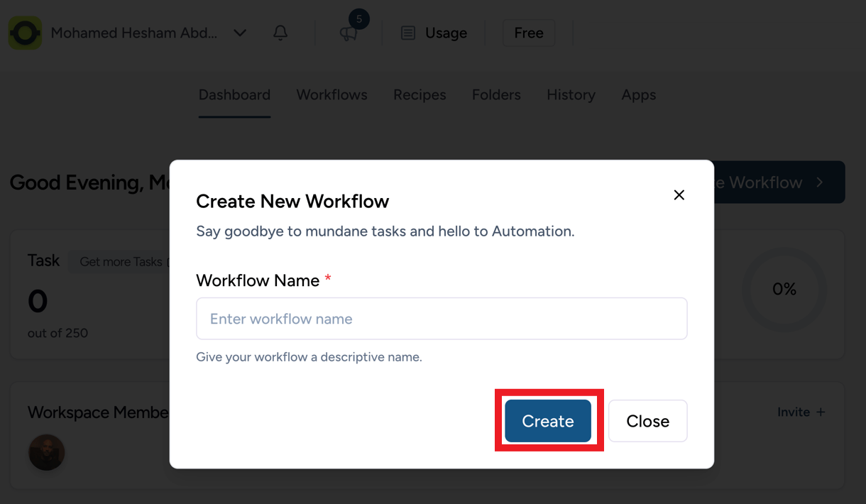This screenshot has width=866, height=504.
Task: Click the 'Good Evening' greeting heading
Action: pos(89,183)
